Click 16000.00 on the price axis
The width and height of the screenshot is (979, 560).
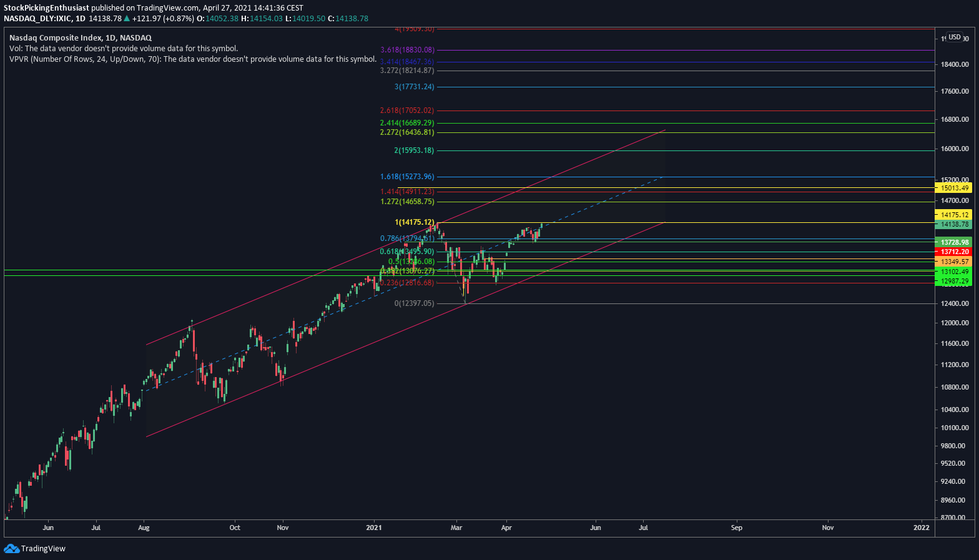pyautogui.click(x=955, y=149)
